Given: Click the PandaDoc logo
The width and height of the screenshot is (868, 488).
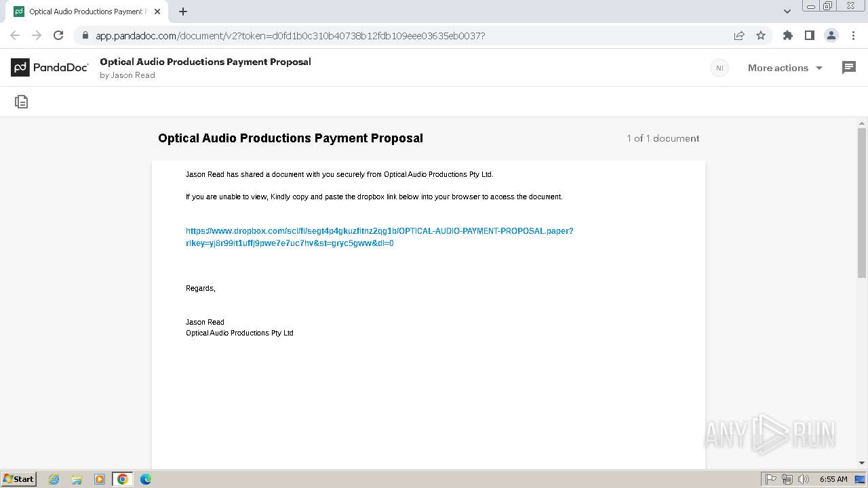Looking at the screenshot, I should click(x=50, y=67).
